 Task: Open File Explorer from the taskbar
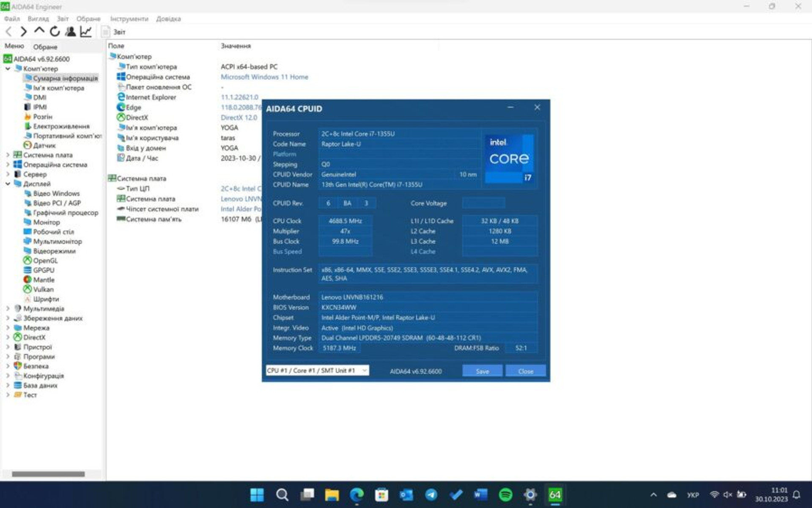click(x=332, y=494)
